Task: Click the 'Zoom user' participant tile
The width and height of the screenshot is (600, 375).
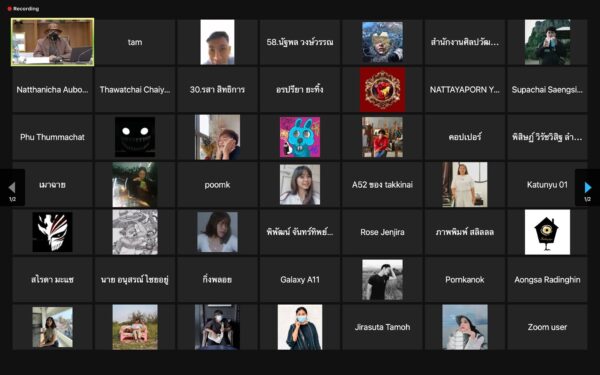Action: 547,327
